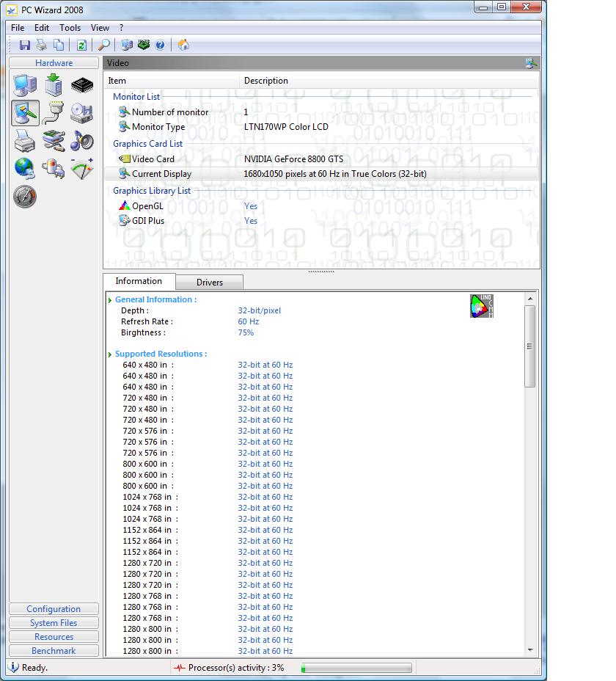Click the Information pane scrollbar thumb
This screenshot has height=681, width=616.
click(x=530, y=346)
